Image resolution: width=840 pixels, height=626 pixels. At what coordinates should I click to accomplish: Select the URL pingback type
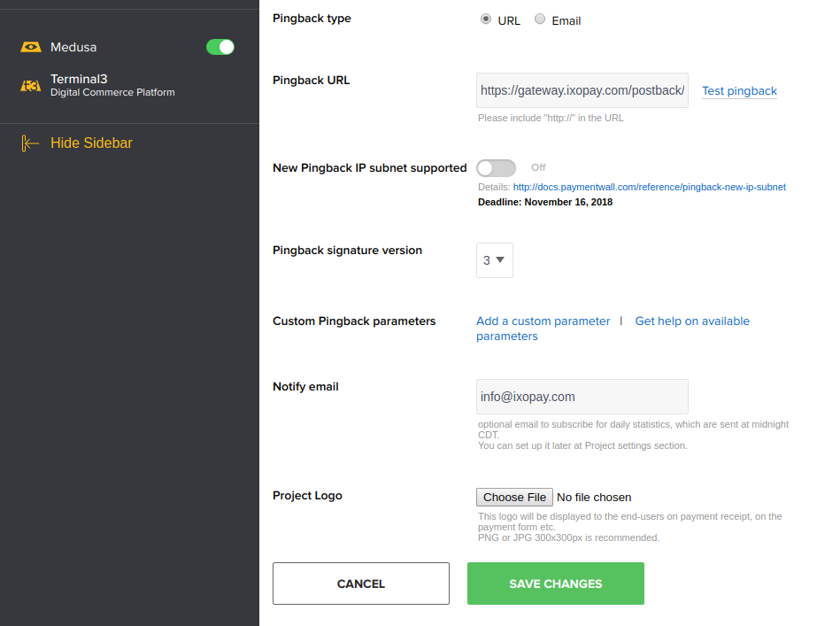click(x=486, y=19)
